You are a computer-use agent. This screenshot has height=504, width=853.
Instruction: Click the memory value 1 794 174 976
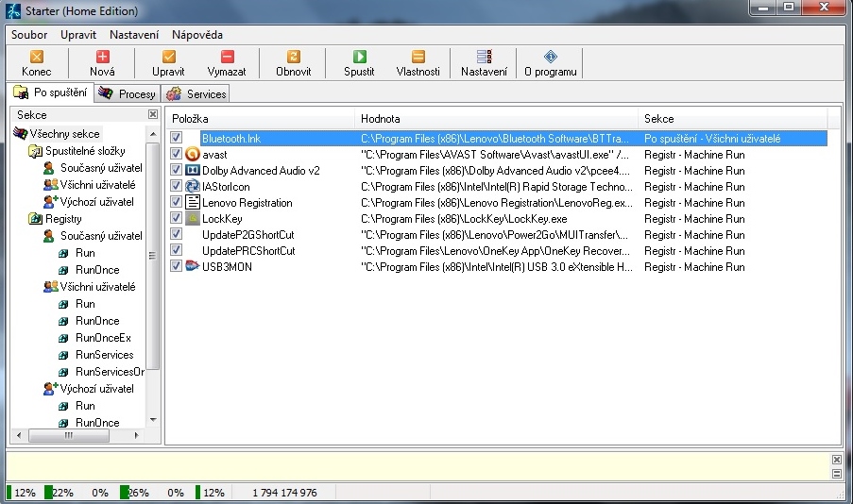pyautogui.click(x=284, y=493)
